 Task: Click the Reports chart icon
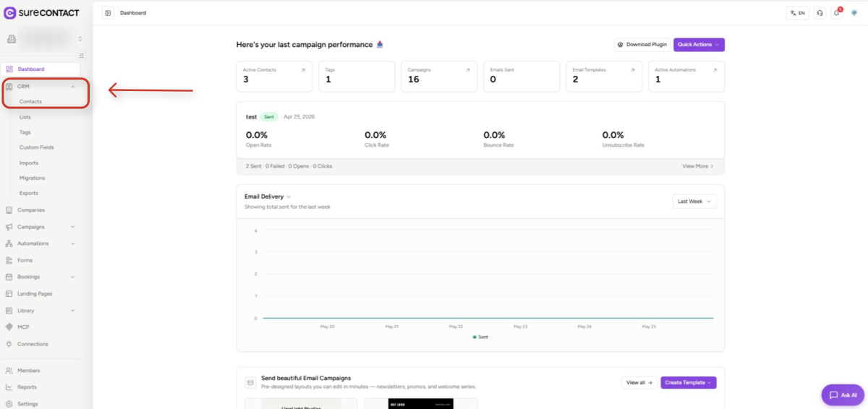click(9, 387)
